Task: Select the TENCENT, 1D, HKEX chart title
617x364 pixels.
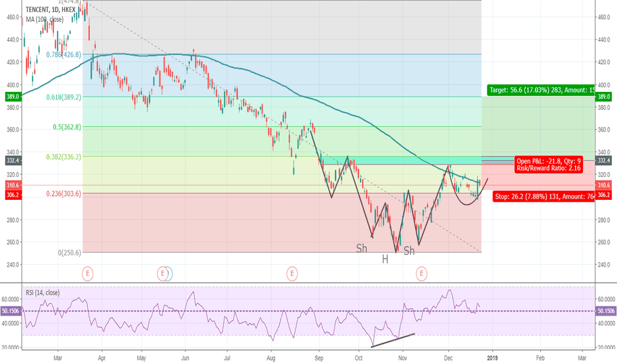Action: pyautogui.click(x=50, y=9)
